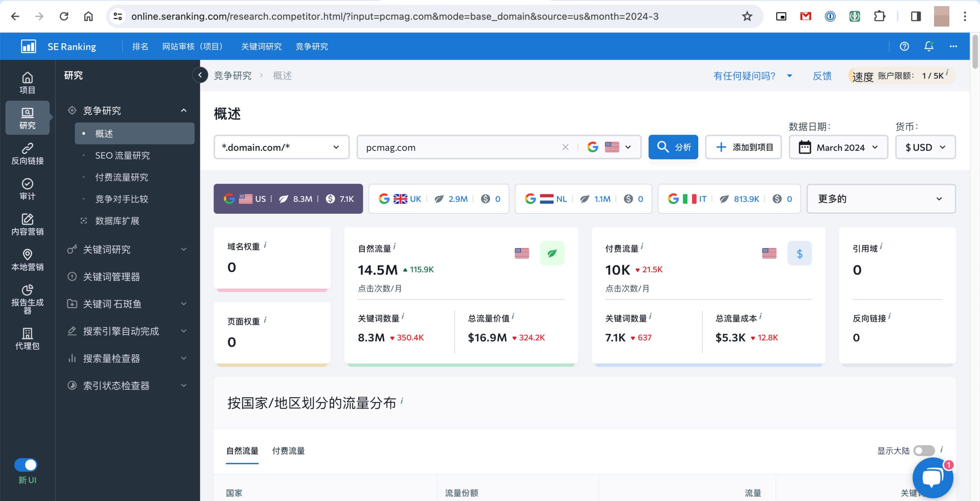Open the 关键词研究 top menu

coord(261,46)
